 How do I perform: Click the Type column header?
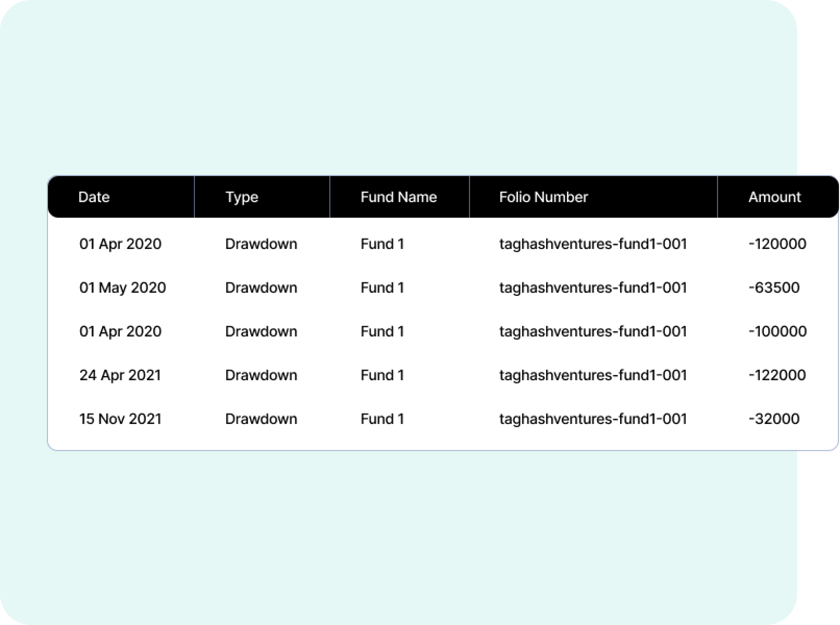242,197
